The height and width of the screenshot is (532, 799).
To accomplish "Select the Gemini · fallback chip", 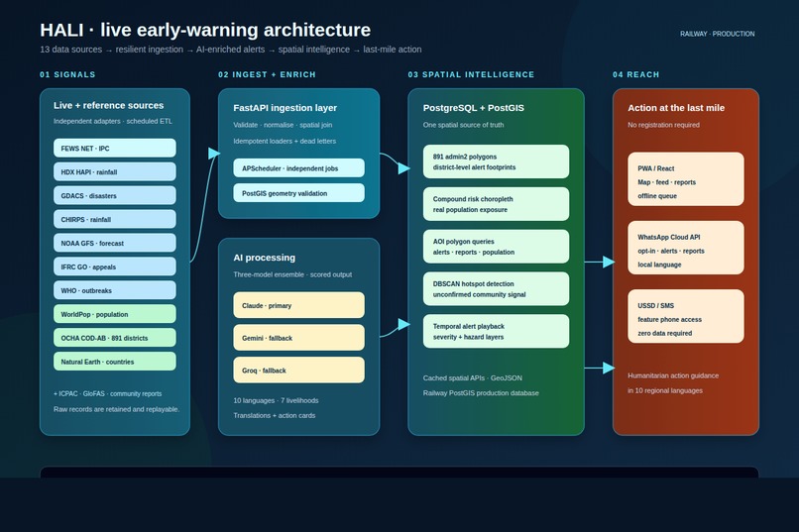I will (x=298, y=338).
